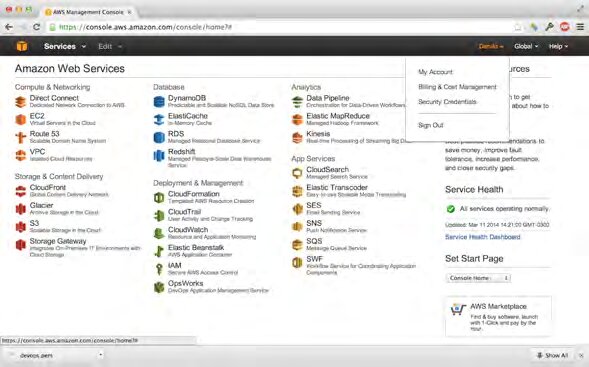The image size is (589, 367).
Task: Click the RDS service name link
Action: (x=176, y=134)
